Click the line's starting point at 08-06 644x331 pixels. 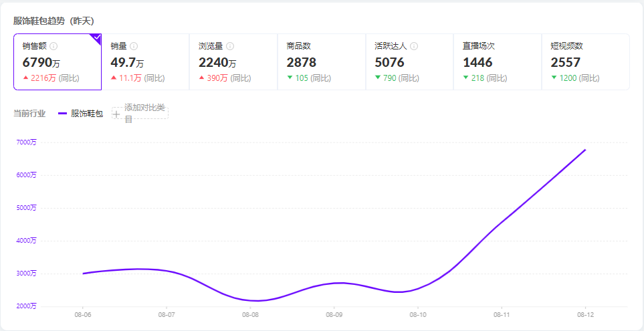click(83, 273)
